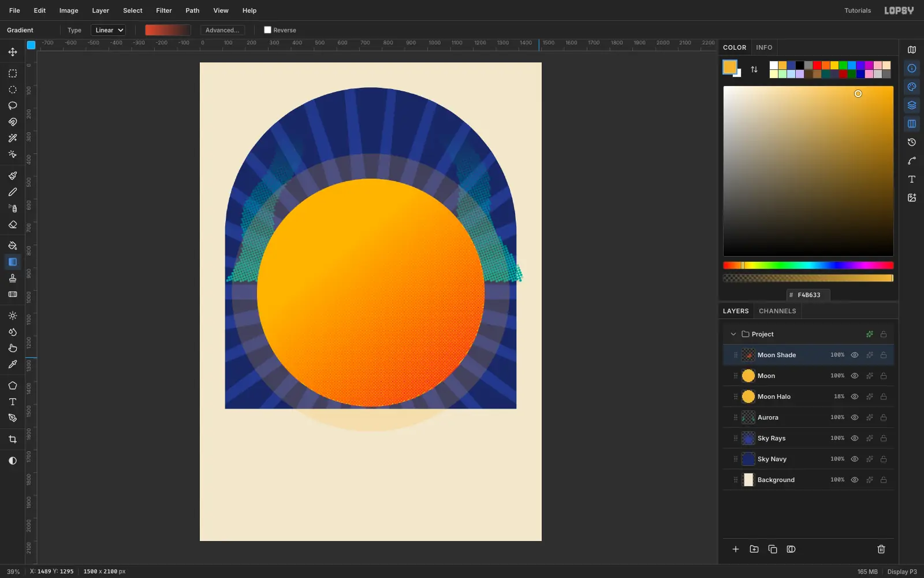Choose the Crop tool
The height and width of the screenshot is (578, 924).
pos(12,439)
